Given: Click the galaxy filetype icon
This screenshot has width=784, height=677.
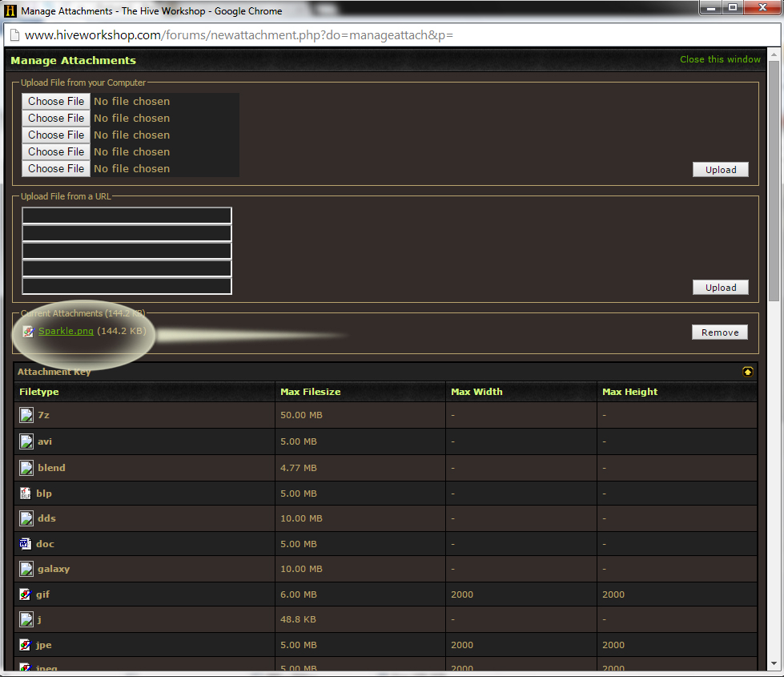Looking at the screenshot, I should [x=26, y=569].
